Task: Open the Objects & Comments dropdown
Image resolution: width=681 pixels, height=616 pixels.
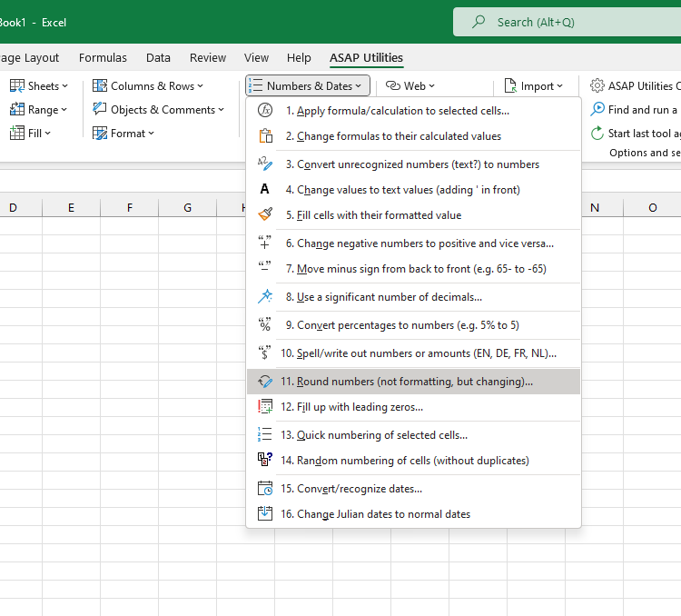Action: click(x=159, y=109)
